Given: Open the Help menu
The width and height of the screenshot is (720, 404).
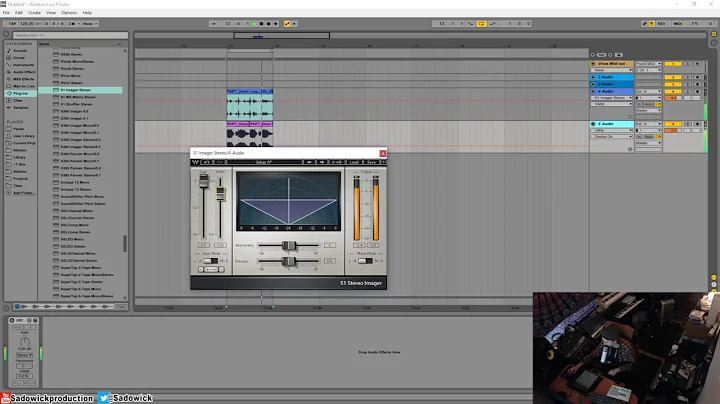Looking at the screenshot, I should click(x=87, y=13).
